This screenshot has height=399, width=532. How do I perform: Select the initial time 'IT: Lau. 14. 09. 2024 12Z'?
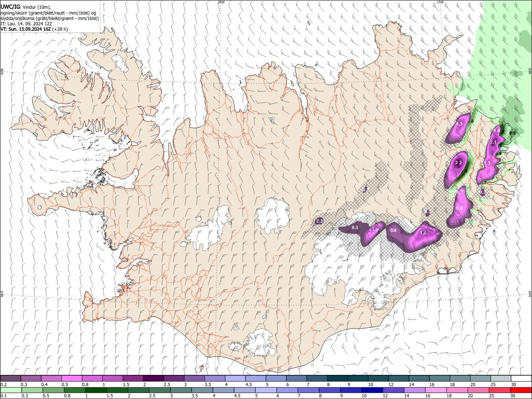click(26, 24)
